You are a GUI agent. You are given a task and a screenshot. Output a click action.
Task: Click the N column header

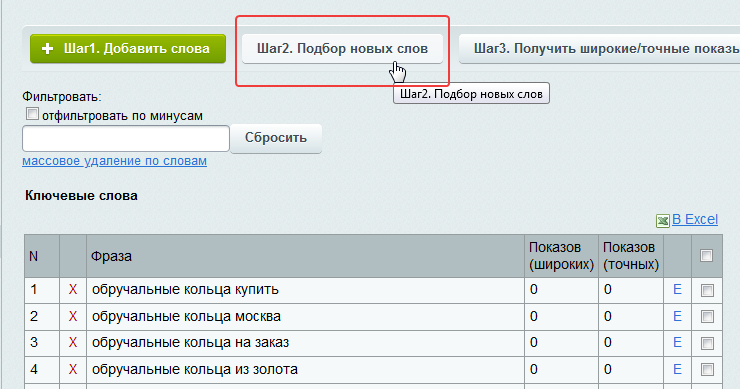[x=42, y=256]
